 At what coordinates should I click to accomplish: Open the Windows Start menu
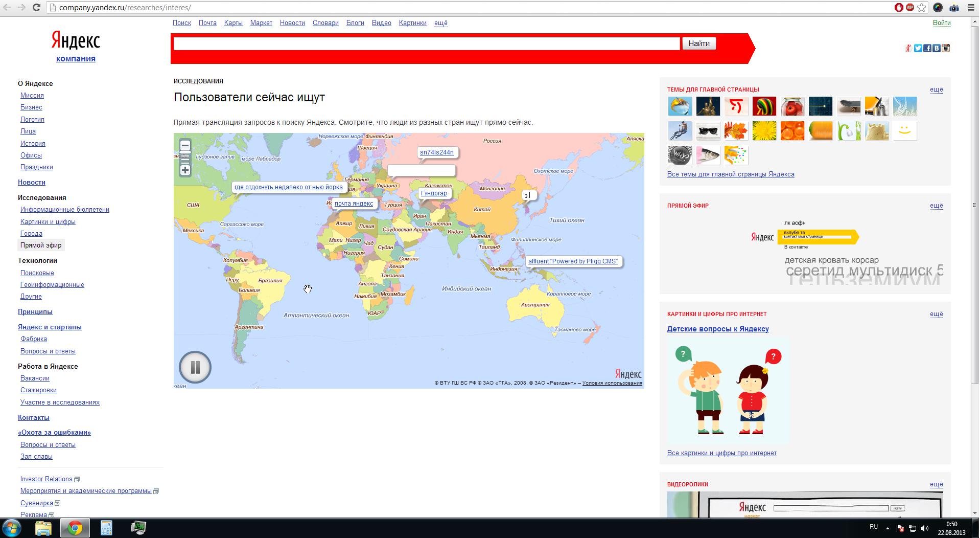click(12, 528)
